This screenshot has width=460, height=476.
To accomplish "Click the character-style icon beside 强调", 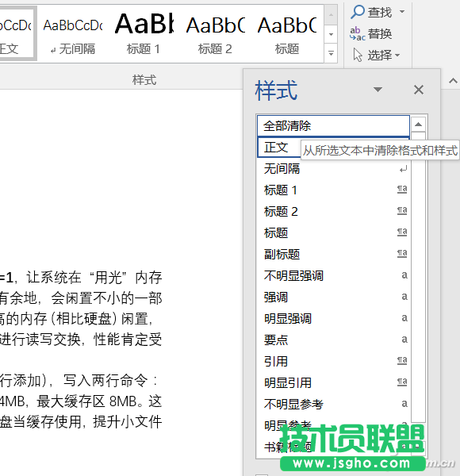I will (x=404, y=297).
